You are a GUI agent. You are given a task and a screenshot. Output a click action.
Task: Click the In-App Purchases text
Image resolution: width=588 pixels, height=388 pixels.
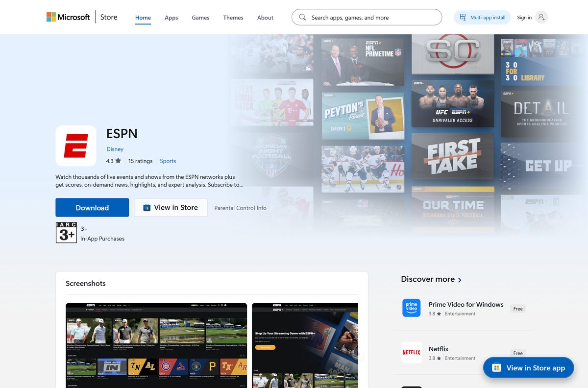pyautogui.click(x=102, y=239)
